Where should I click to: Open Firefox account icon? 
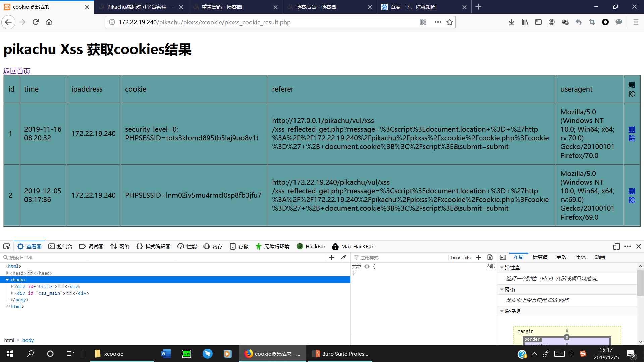(x=552, y=22)
